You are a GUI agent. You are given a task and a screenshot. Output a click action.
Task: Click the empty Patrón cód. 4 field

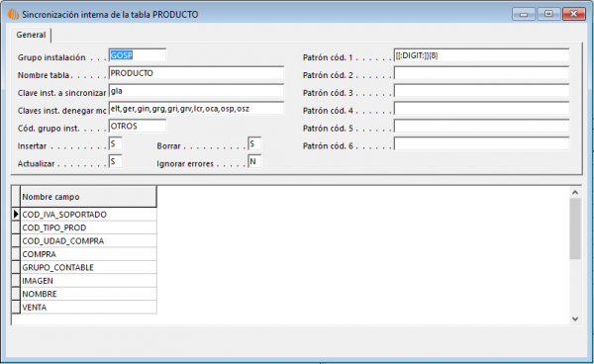[x=481, y=109]
